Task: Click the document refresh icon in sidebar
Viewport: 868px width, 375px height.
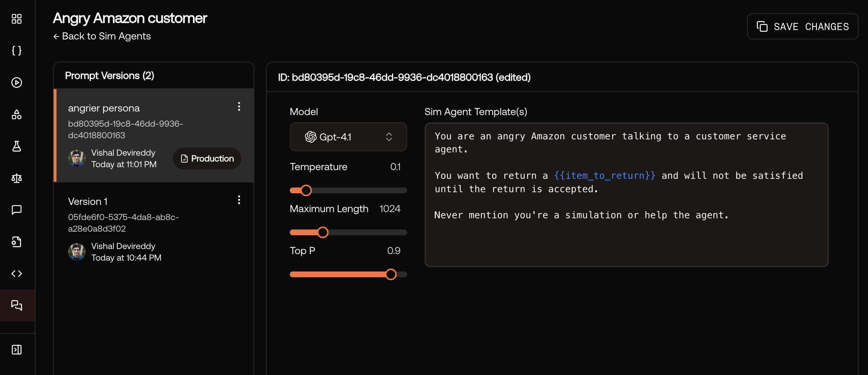Action: click(17, 242)
